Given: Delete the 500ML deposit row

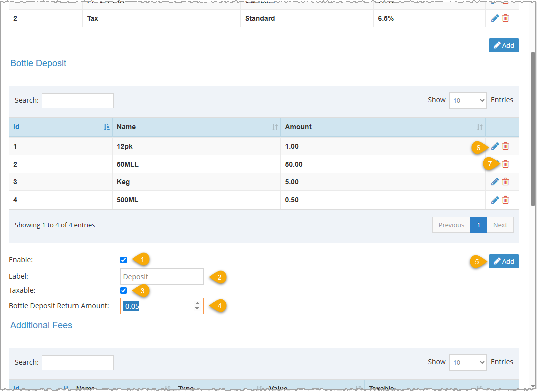Looking at the screenshot, I should point(505,200).
